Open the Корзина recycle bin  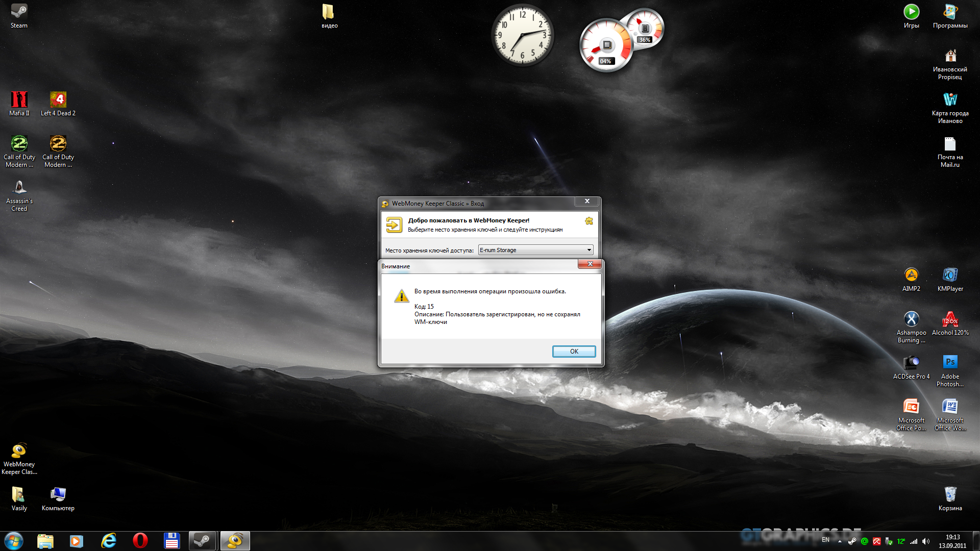point(950,498)
